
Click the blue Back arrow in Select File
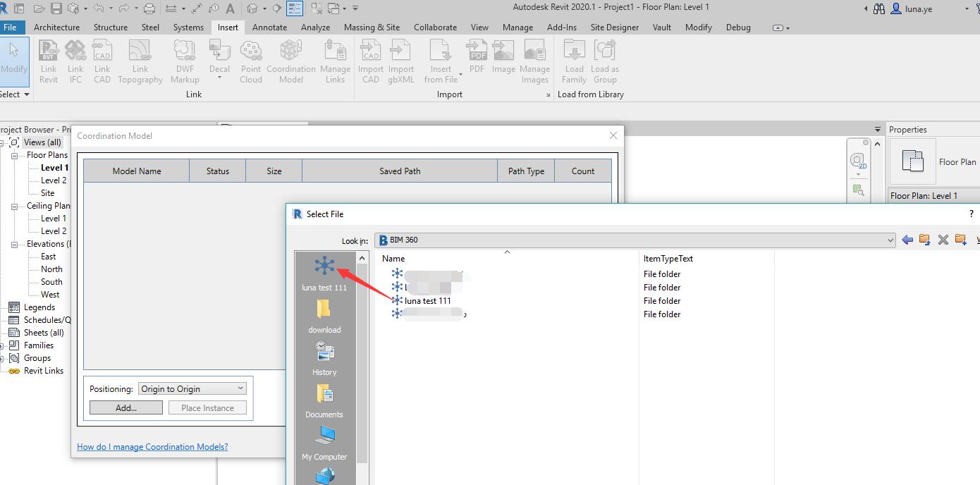tap(907, 240)
